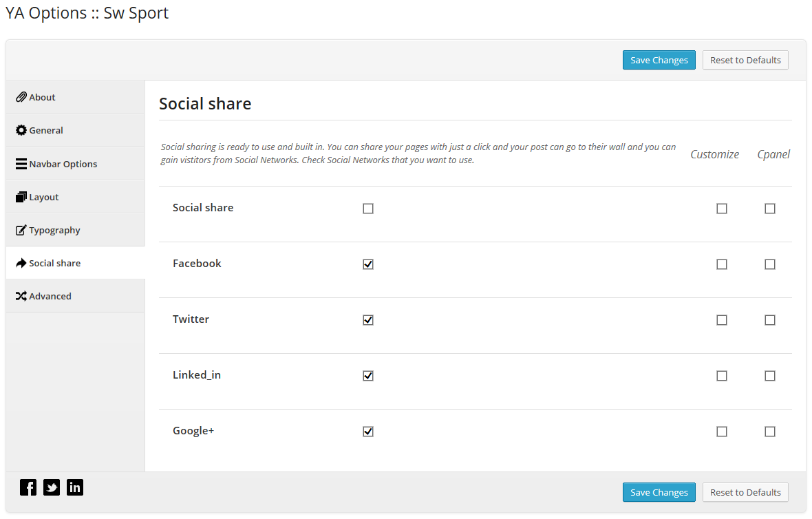Click the hamburger icon beside Navbar Options
The height and width of the screenshot is (519, 812).
21,164
